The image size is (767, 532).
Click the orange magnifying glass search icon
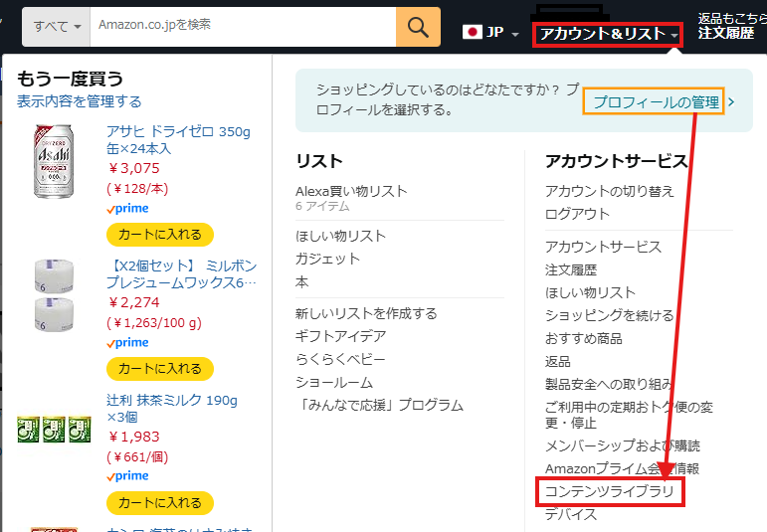[x=418, y=26]
